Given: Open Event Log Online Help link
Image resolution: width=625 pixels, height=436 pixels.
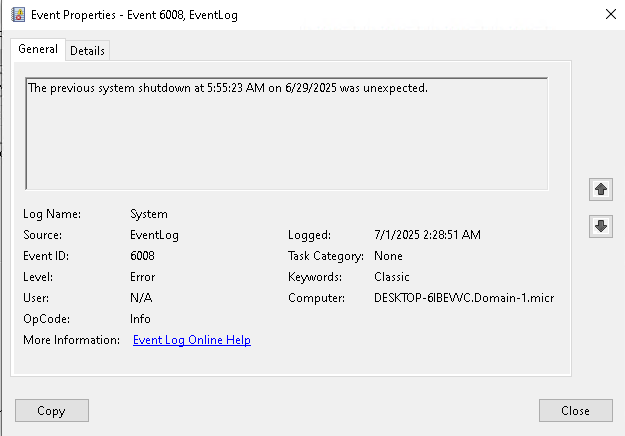Looking at the screenshot, I should [x=192, y=340].
